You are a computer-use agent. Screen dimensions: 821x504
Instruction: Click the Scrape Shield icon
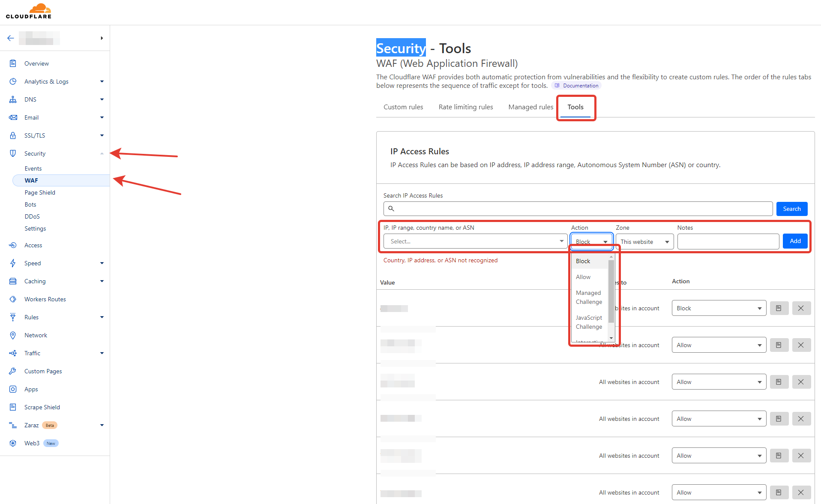pyautogui.click(x=13, y=407)
